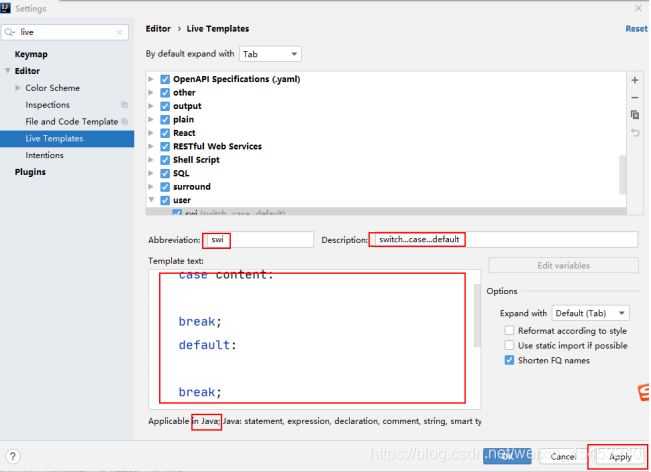Viewport: 651px width, 472px height.
Task: Restore deleted templates with the undo icon
Action: click(635, 133)
